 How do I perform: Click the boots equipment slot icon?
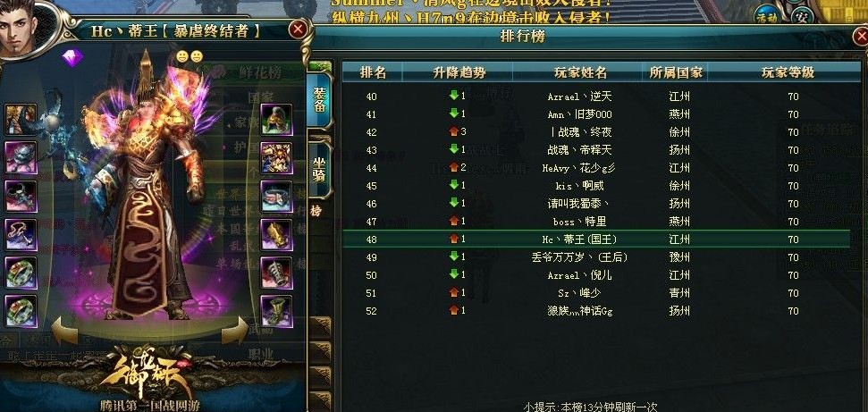[276, 311]
